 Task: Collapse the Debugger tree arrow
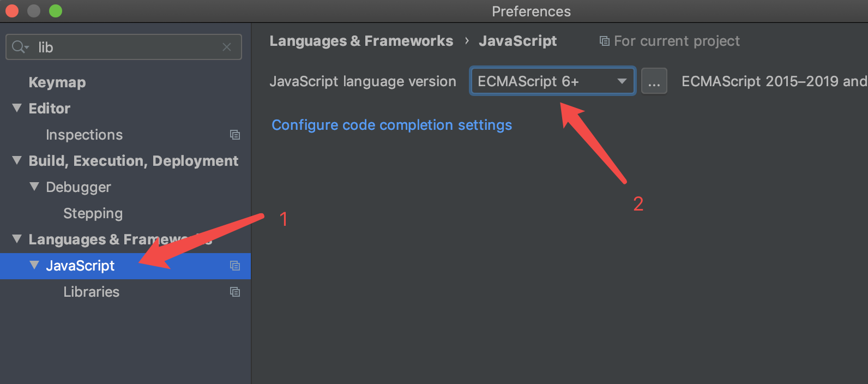(34, 187)
